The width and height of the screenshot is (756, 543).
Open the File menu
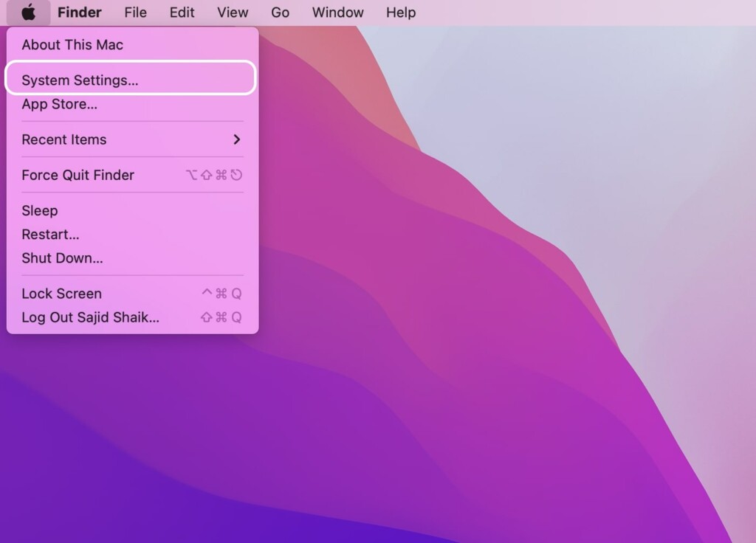136,13
